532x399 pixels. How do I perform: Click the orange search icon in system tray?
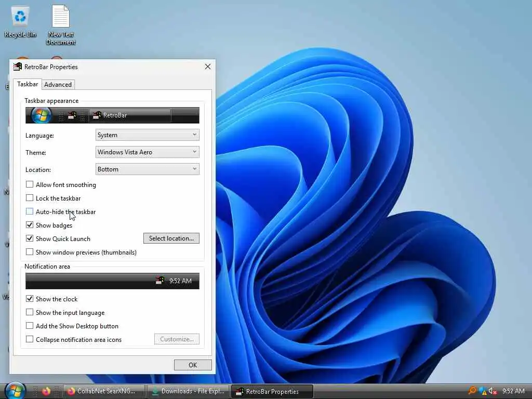pyautogui.click(x=472, y=391)
